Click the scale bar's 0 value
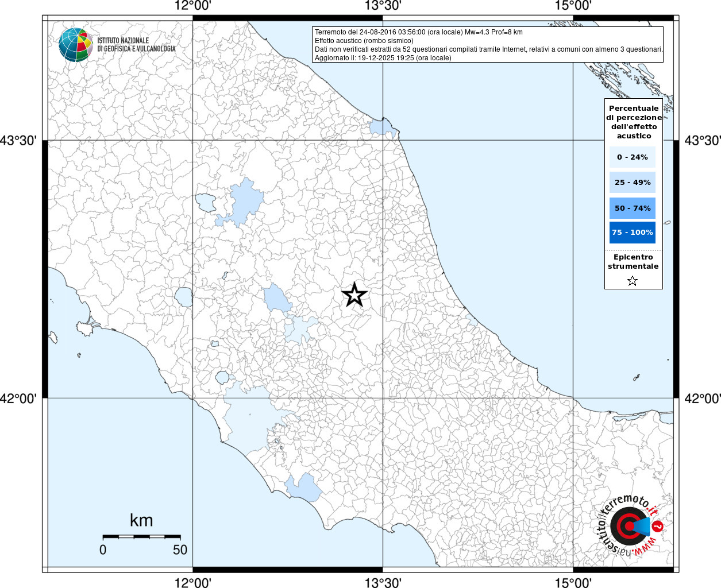 point(103,550)
